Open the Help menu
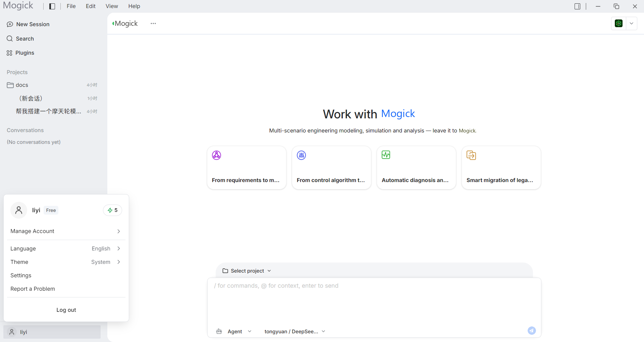644x342 pixels. 134,6
